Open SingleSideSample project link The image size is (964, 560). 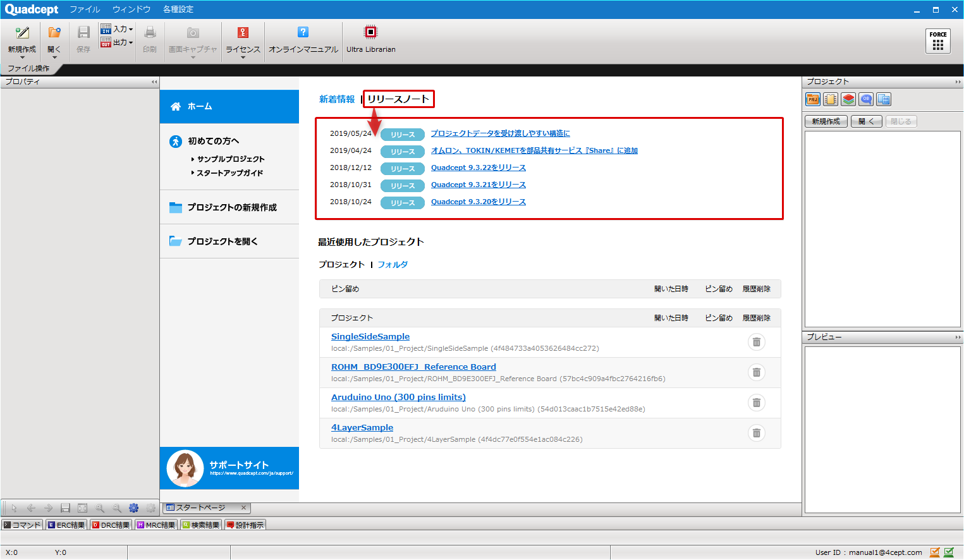(370, 337)
